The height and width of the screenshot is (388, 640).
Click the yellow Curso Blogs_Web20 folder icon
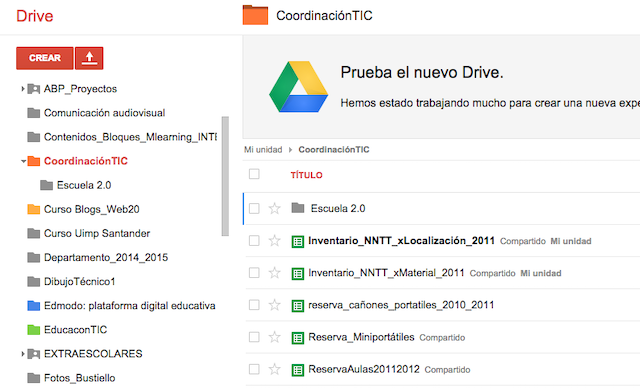click(33, 209)
